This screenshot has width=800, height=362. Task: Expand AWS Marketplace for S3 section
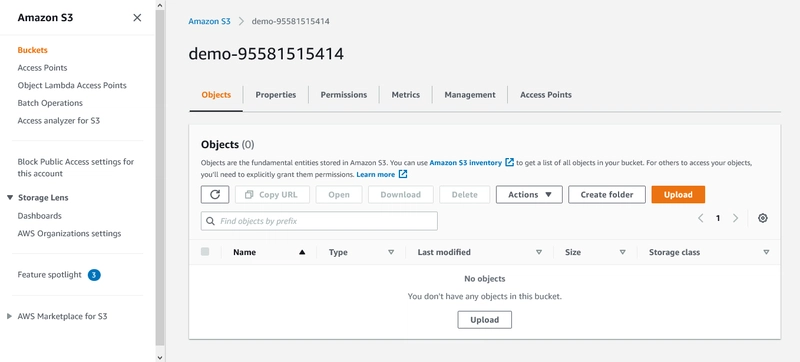click(10, 316)
